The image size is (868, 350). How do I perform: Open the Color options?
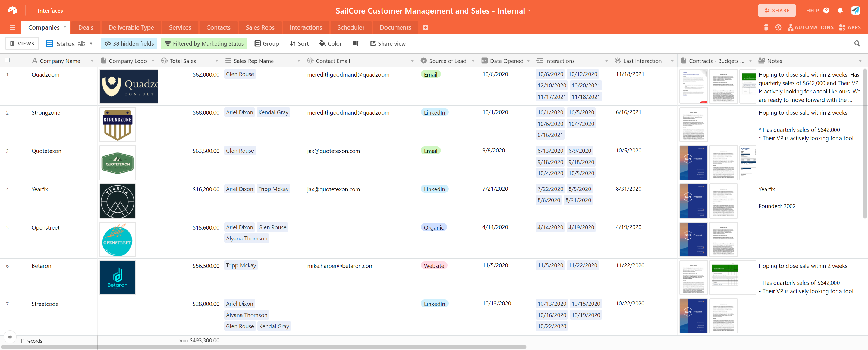coord(331,43)
